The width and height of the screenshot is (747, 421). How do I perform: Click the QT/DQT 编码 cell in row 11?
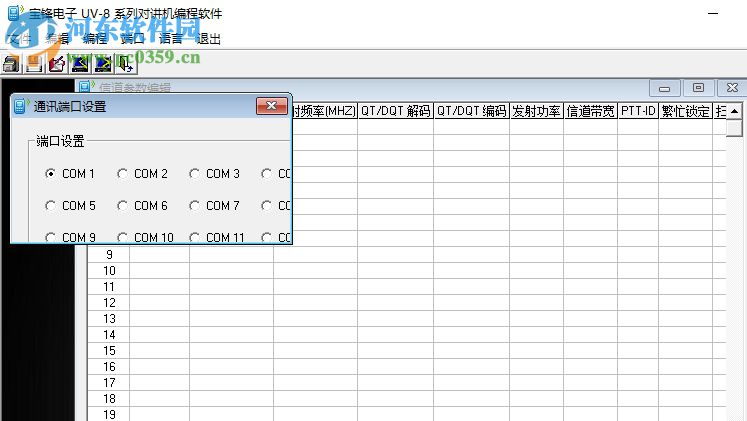(471, 287)
